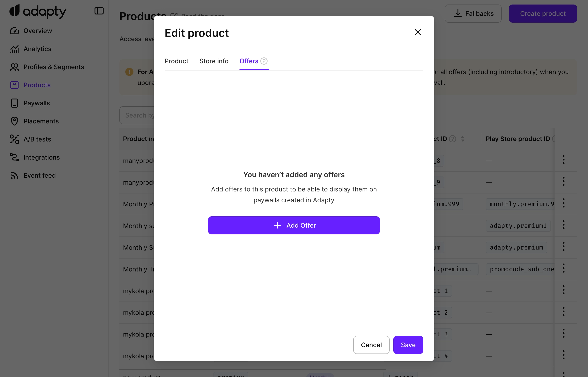Click the Add Offer button
This screenshot has height=377, width=588.
[294, 225]
